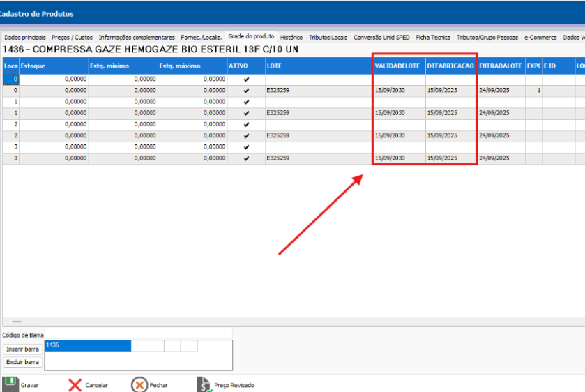Viewport: 585px width, 392px height.
Task: Open the Tributos Locais tab
Action: tap(328, 37)
